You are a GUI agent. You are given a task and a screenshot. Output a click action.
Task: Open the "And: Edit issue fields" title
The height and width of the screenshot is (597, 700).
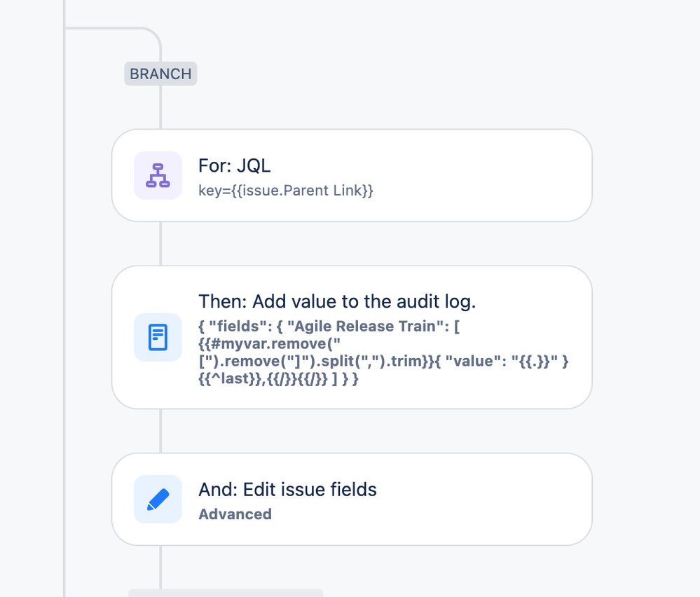[x=287, y=489]
